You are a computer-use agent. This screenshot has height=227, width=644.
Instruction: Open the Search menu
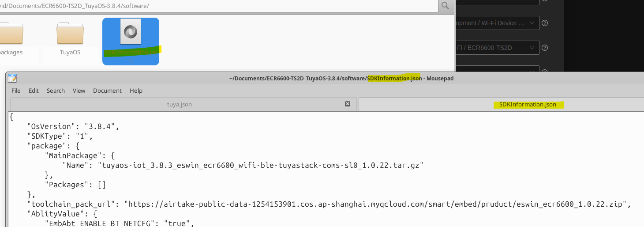(x=56, y=91)
